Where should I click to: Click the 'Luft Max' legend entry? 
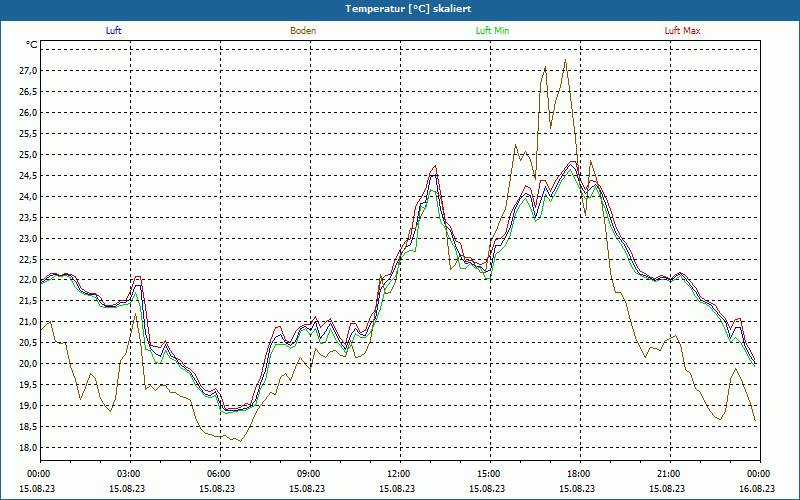click(683, 31)
